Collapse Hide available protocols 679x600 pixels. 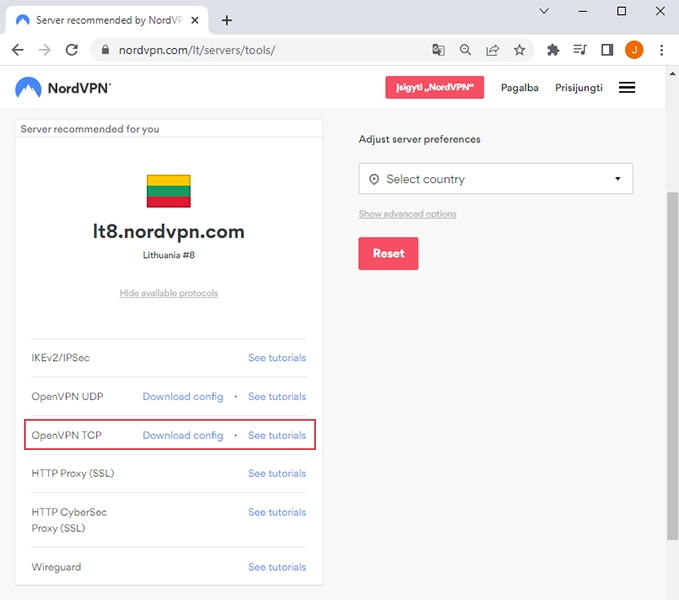(x=168, y=293)
